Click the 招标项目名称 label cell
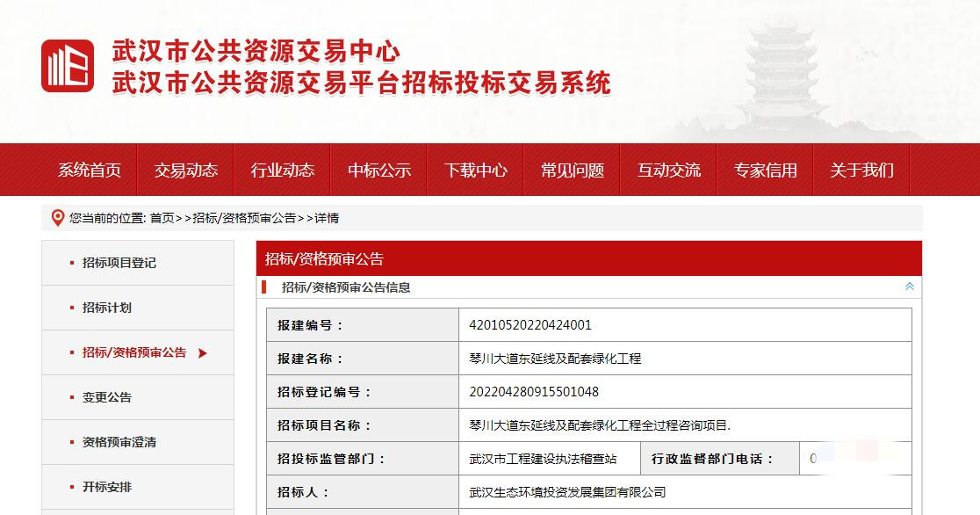The image size is (980, 515). [363, 425]
